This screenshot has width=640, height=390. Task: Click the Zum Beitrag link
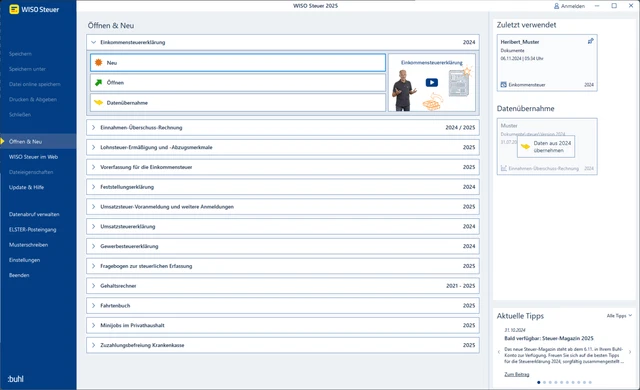tap(517, 374)
